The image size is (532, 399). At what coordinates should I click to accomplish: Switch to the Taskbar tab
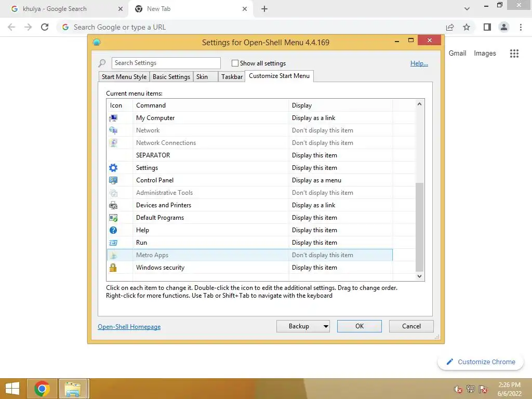232,77
